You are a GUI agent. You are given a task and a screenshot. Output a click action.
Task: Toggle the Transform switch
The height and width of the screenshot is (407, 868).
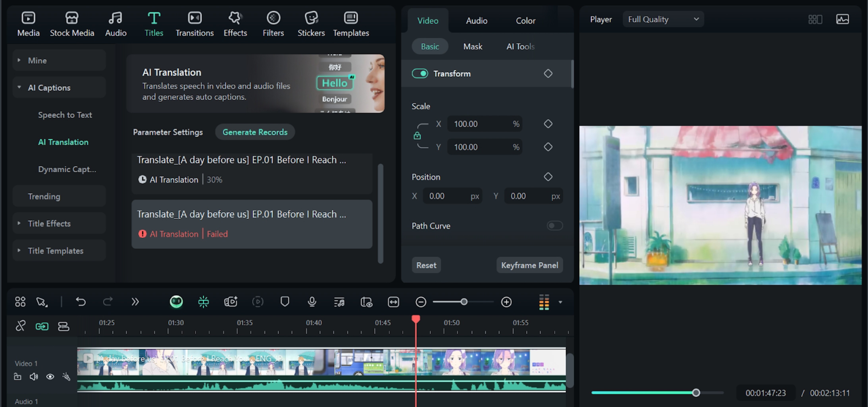(x=420, y=74)
